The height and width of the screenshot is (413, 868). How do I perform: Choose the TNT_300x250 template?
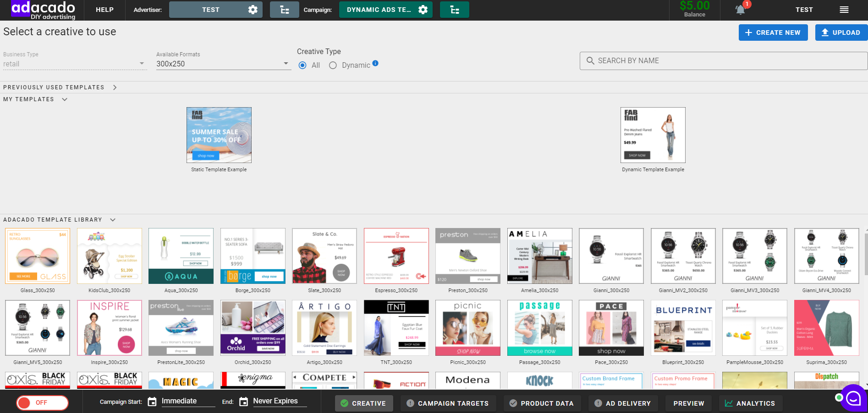click(x=396, y=328)
